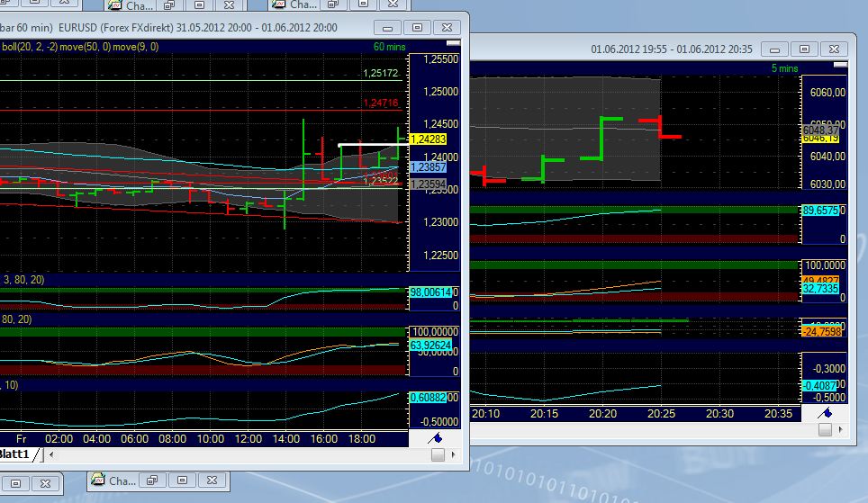Close the second top minimized Cha... window
The image size is (868, 503).
(393, 4)
